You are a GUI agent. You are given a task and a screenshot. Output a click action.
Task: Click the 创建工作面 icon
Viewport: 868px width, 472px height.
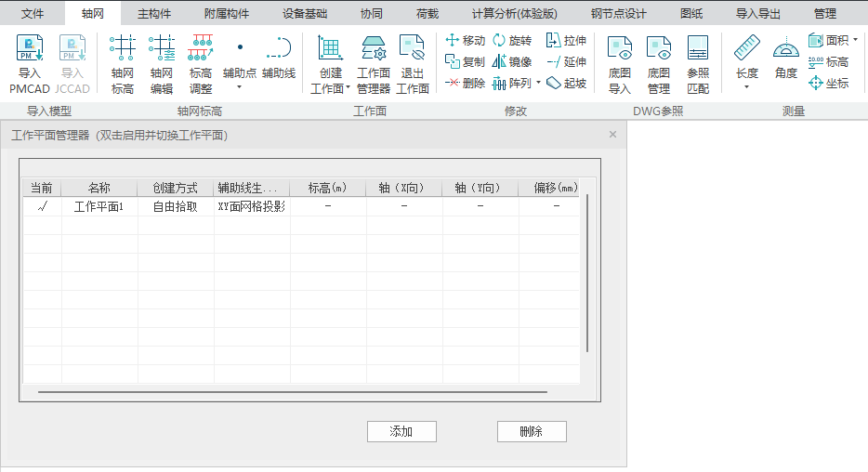pyautogui.click(x=331, y=48)
